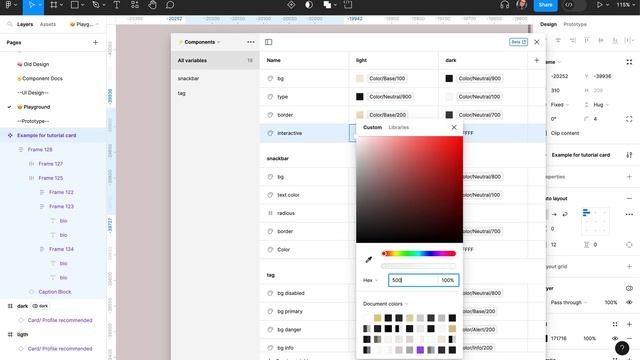The width and height of the screenshot is (640, 360).
Task: Click the bg dark Color/Neutral/900 value
Action: coord(480,78)
